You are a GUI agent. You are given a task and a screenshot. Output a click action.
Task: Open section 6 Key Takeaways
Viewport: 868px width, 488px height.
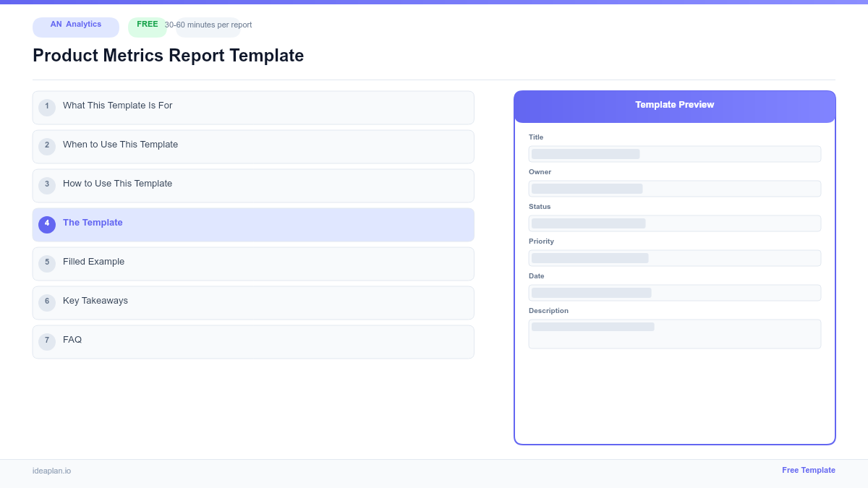pyautogui.click(x=253, y=303)
